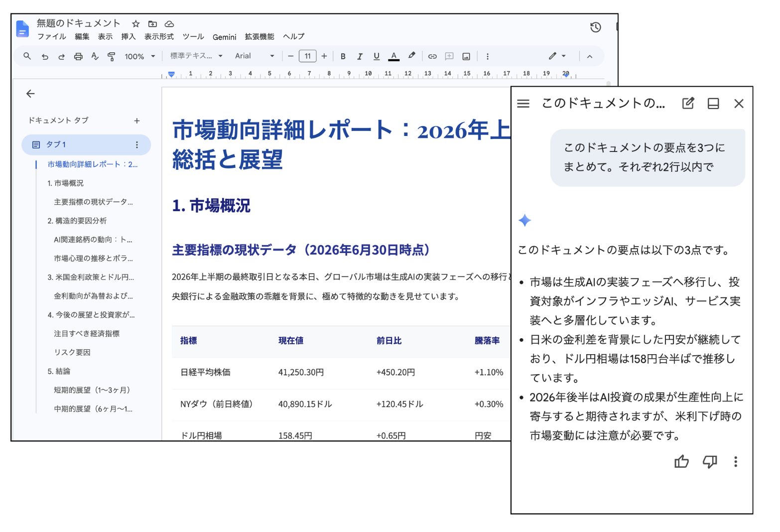The height and width of the screenshot is (532, 780).
Task: Go to 市場心理の推移 outline entry
Action: (x=93, y=259)
